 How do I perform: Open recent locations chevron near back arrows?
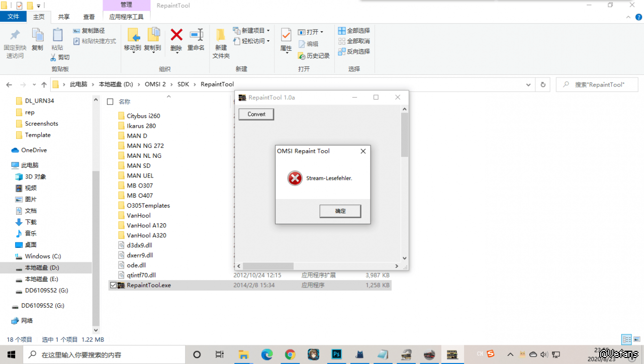34,84
